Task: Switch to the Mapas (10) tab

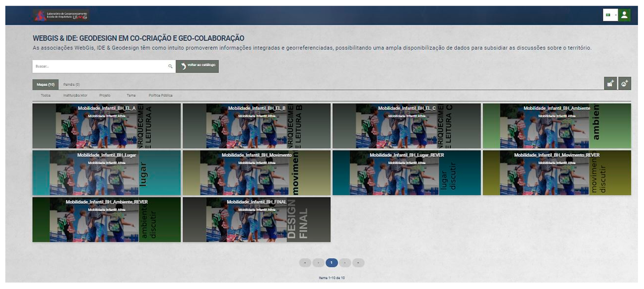Action: (45, 84)
